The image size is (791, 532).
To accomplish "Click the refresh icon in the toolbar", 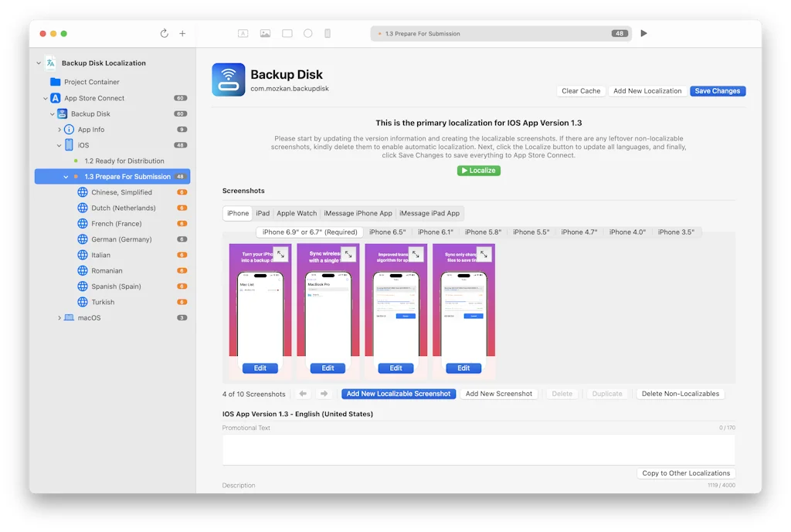I will [x=164, y=33].
